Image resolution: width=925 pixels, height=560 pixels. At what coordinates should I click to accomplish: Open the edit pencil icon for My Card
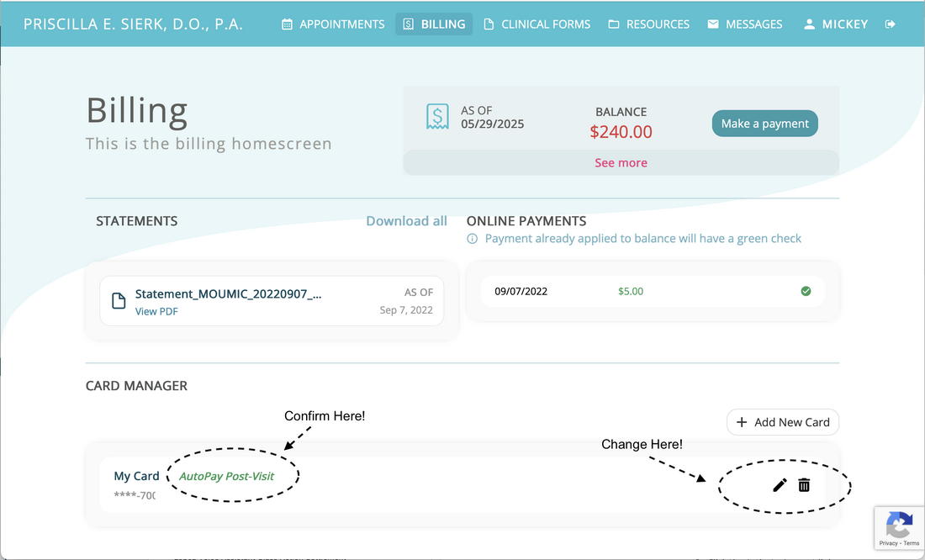779,485
